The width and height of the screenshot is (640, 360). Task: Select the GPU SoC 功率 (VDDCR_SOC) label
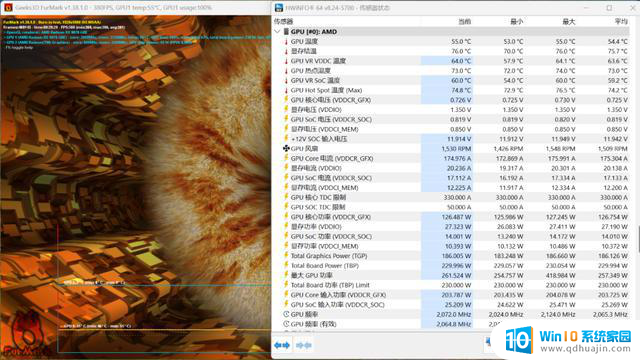coord(331,236)
